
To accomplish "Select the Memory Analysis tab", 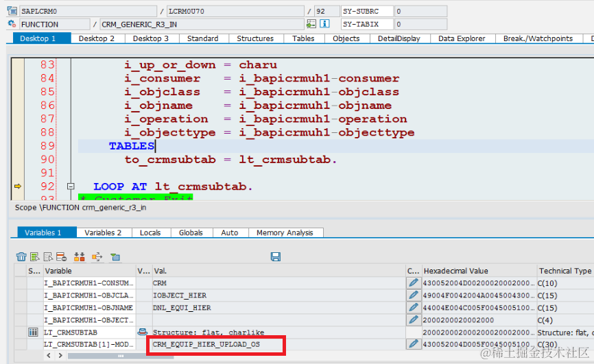I will pos(285,232).
